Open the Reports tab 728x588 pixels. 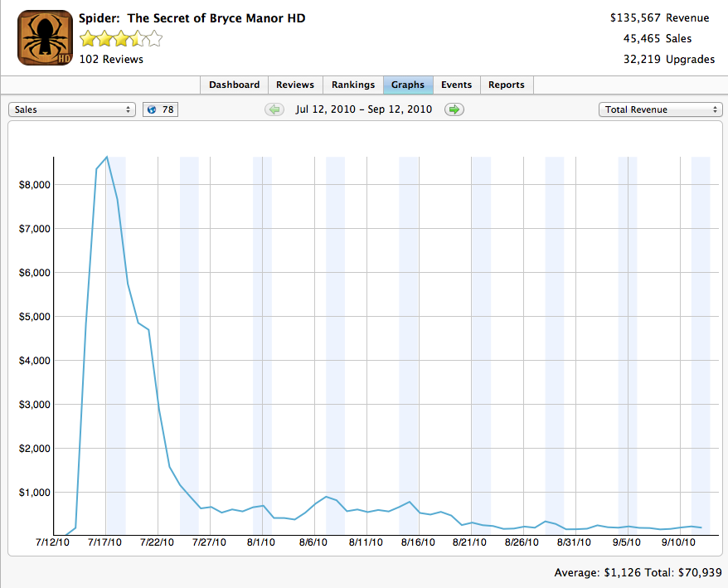click(x=507, y=85)
